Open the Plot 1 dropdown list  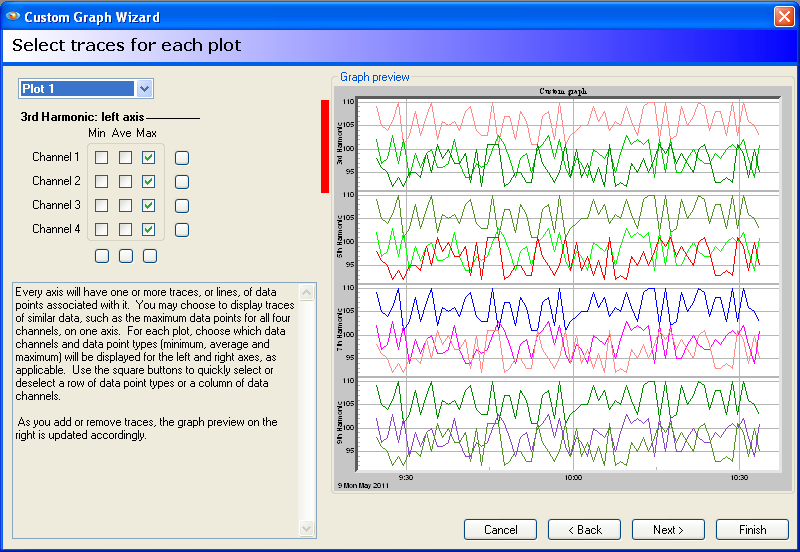[144, 89]
